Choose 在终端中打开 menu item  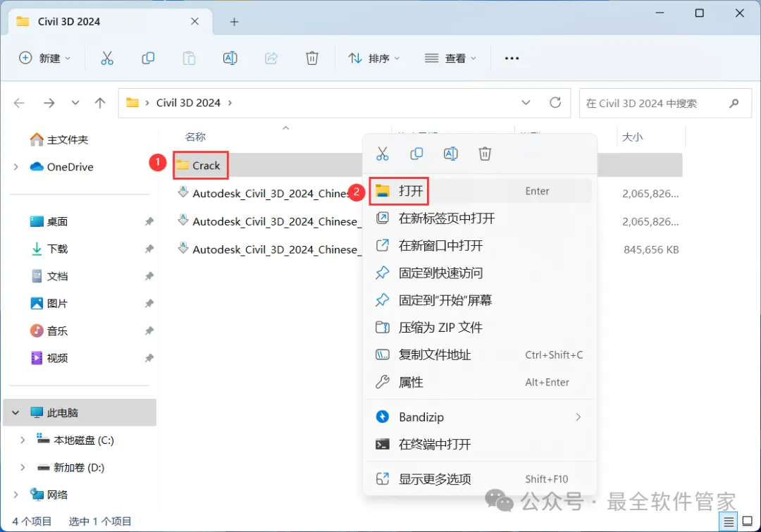(x=480, y=444)
